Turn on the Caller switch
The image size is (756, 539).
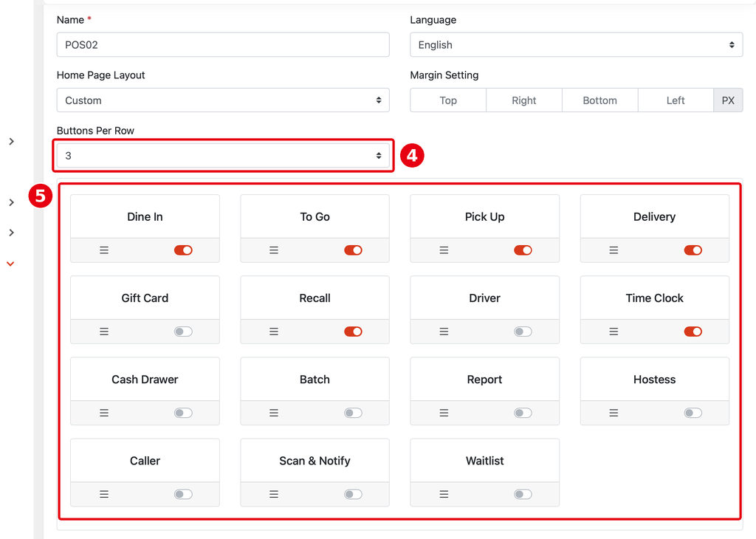coord(183,494)
